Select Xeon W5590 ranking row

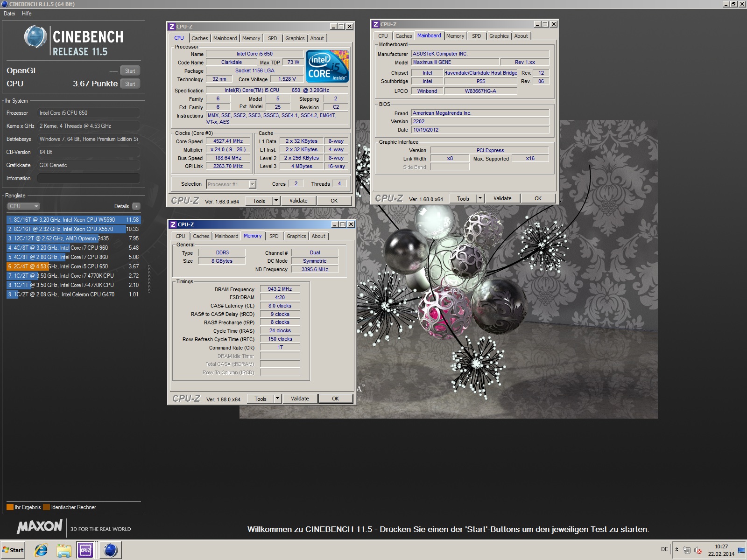click(x=73, y=220)
